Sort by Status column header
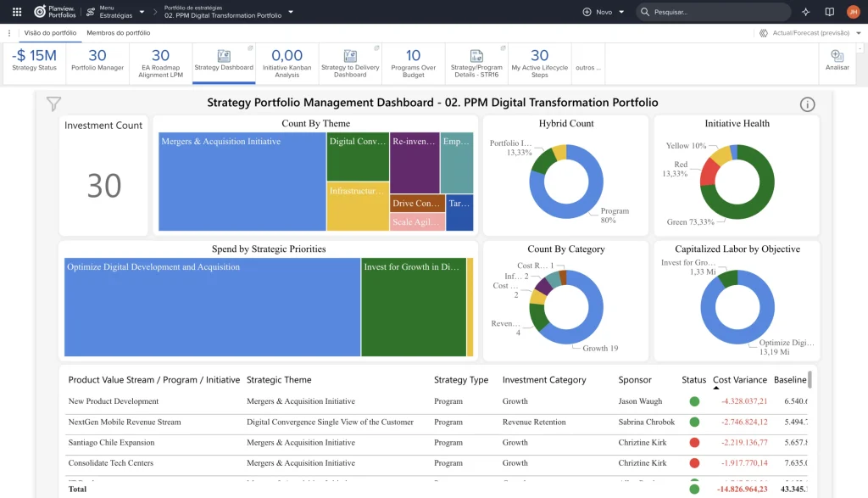This screenshot has width=868, height=498. [x=693, y=380]
